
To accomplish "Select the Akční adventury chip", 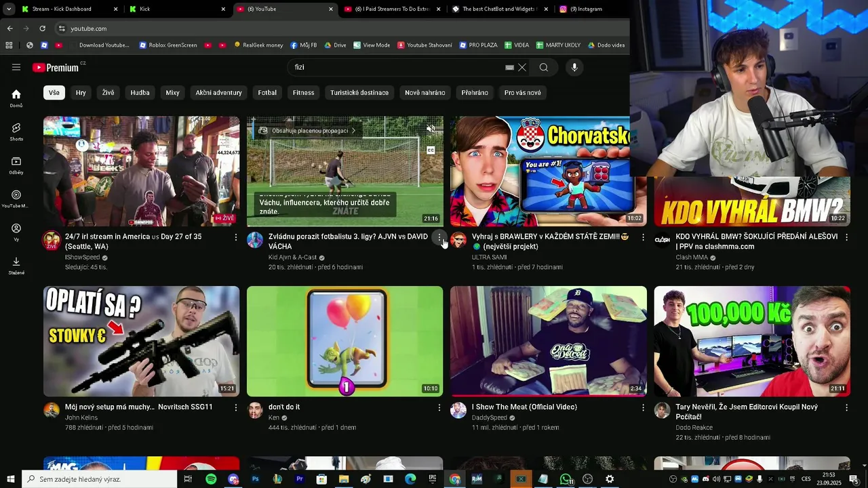I will point(218,93).
